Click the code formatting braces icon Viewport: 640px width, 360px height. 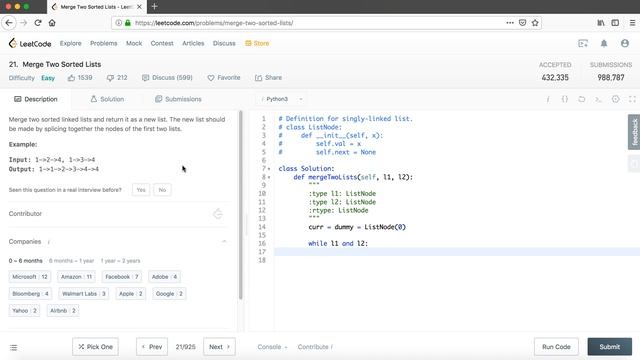pos(565,99)
